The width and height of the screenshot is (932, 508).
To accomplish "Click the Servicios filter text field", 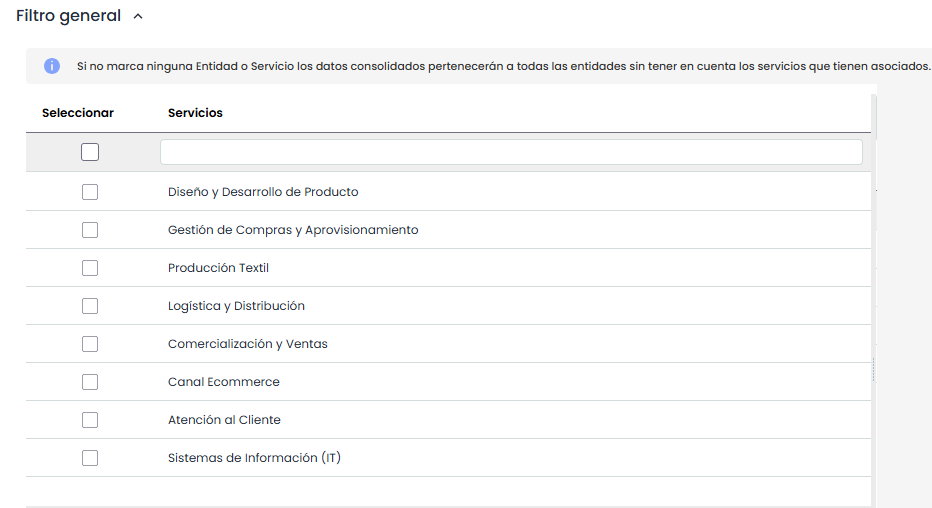I will click(x=510, y=152).
